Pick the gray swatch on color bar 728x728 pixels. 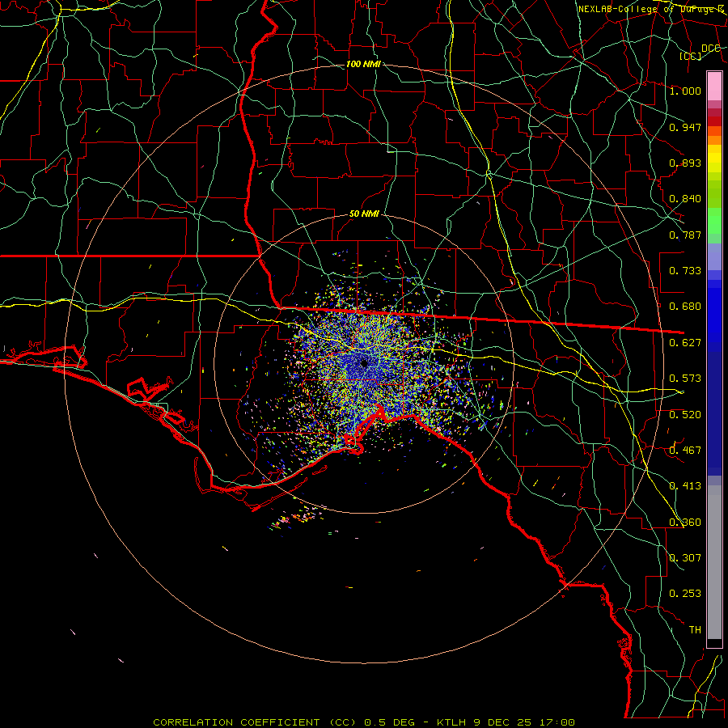pos(714,562)
